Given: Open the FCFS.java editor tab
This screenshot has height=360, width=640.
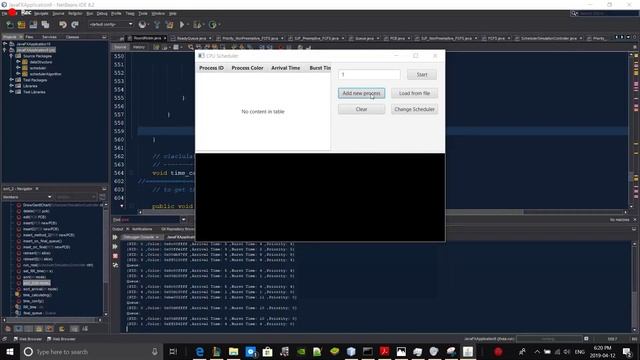Looking at the screenshot, I should click(496, 38).
